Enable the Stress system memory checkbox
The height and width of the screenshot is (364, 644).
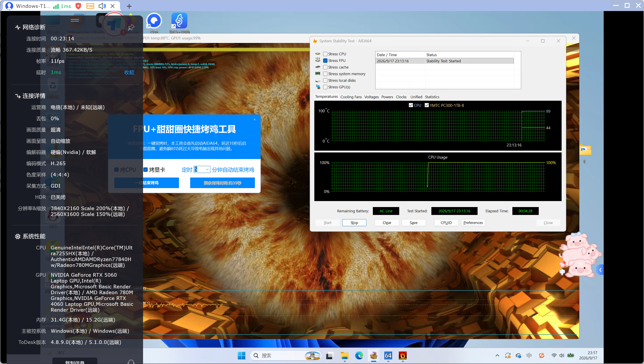pyautogui.click(x=325, y=74)
